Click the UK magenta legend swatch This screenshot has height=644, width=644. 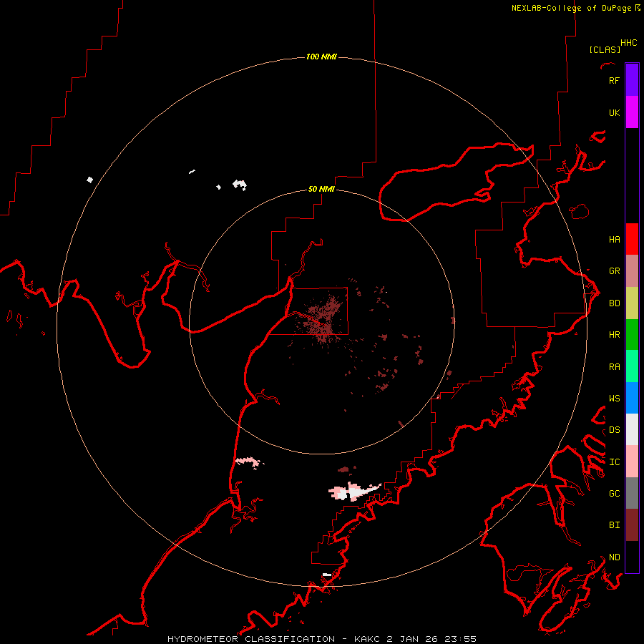(632, 112)
